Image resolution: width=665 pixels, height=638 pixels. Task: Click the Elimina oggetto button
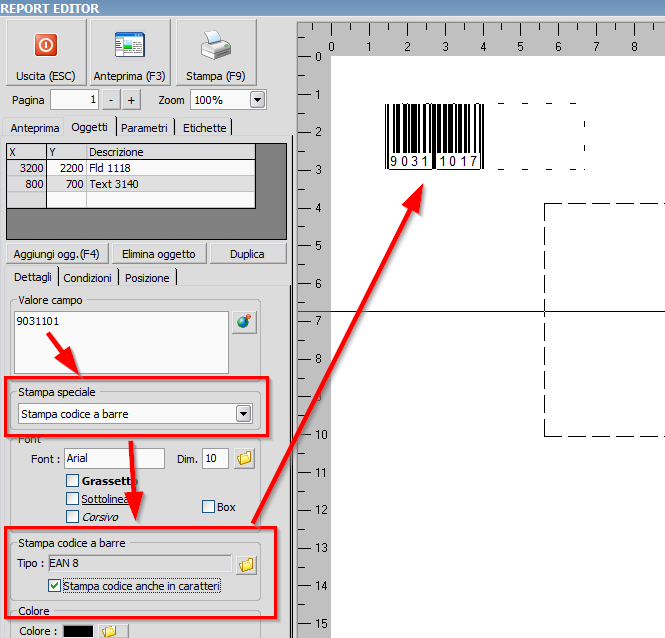[x=159, y=254]
